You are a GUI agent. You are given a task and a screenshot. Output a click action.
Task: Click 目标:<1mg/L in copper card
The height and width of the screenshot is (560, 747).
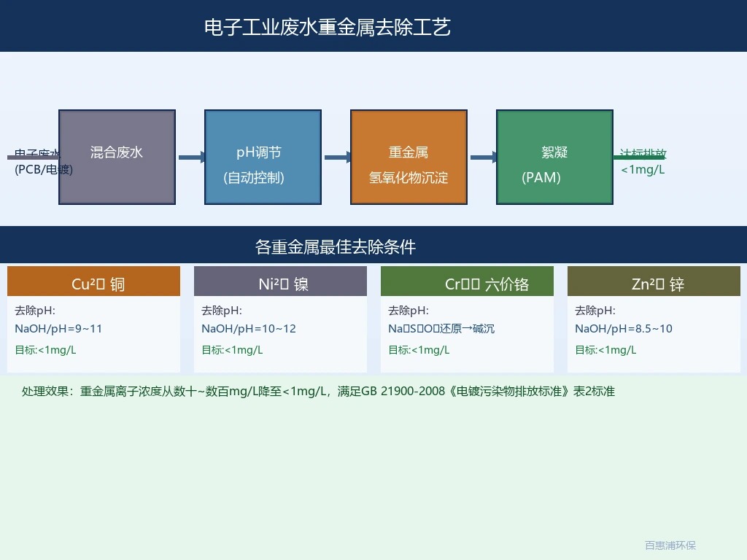(45, 350)
